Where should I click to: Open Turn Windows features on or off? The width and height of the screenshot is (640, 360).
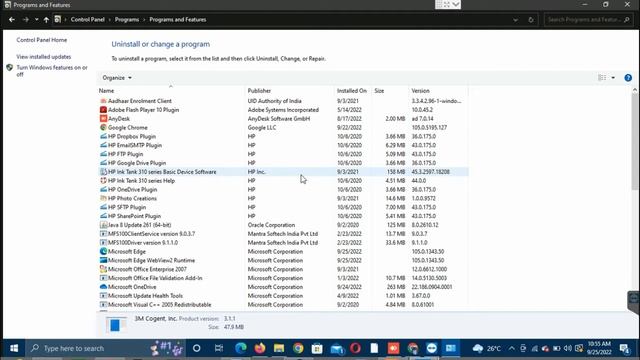pos(52,71)
